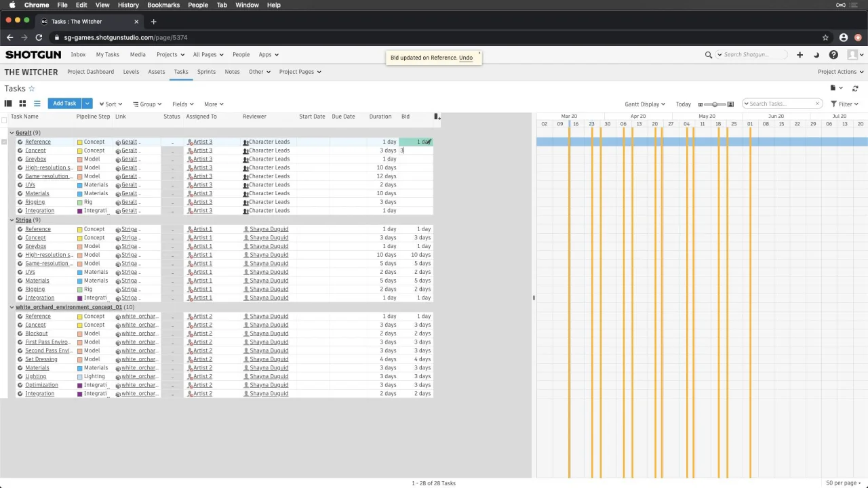Click the plus icon to create a new entity

[800, 55]
